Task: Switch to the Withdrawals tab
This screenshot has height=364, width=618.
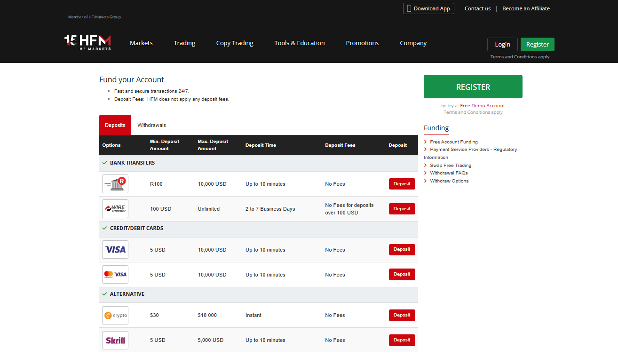Action: (x=151, y=125)
